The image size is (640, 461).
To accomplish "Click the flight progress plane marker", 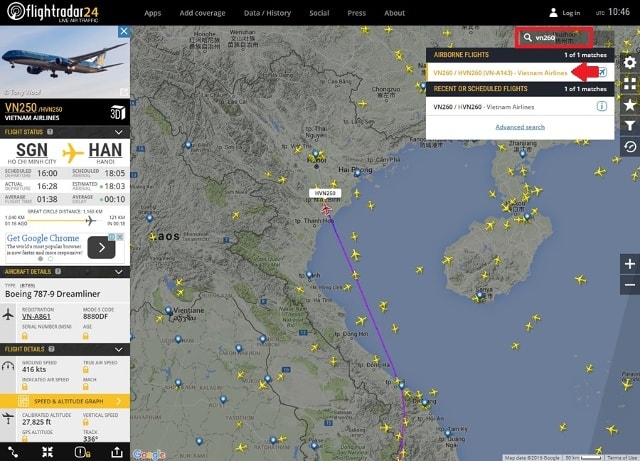I will [91, 221].
